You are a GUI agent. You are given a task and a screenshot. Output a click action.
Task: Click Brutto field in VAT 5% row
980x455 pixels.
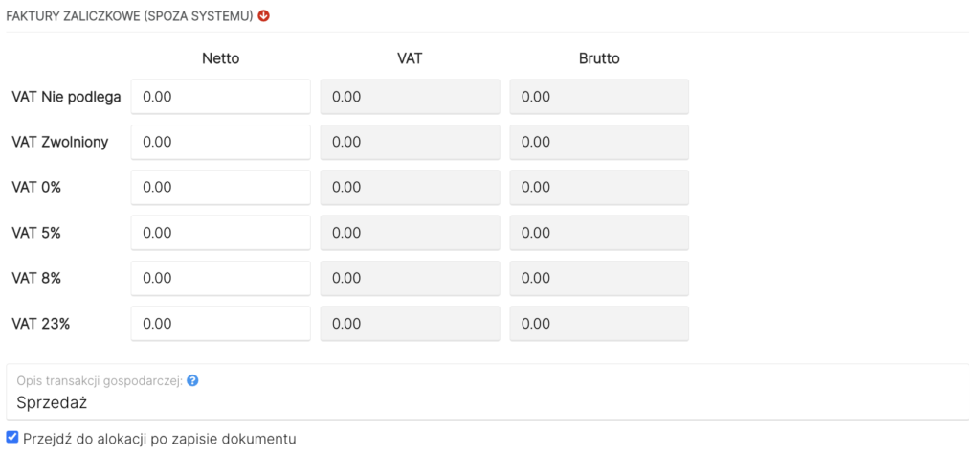(x=599, y=233)
